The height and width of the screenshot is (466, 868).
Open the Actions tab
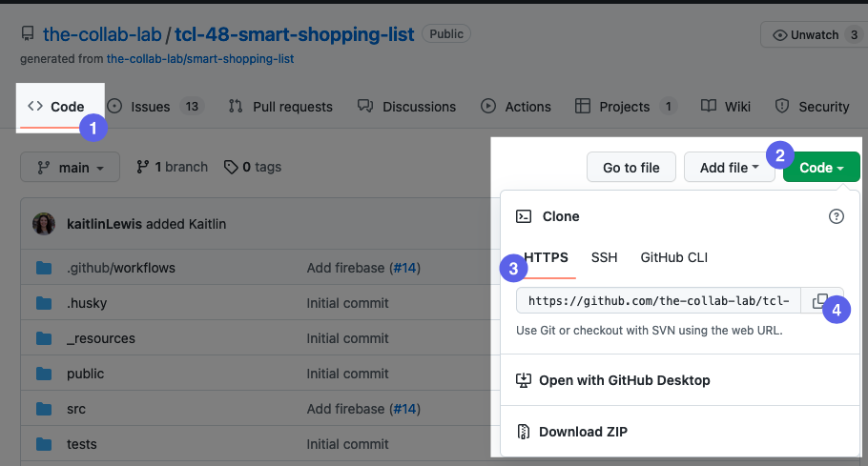[516, 106]
